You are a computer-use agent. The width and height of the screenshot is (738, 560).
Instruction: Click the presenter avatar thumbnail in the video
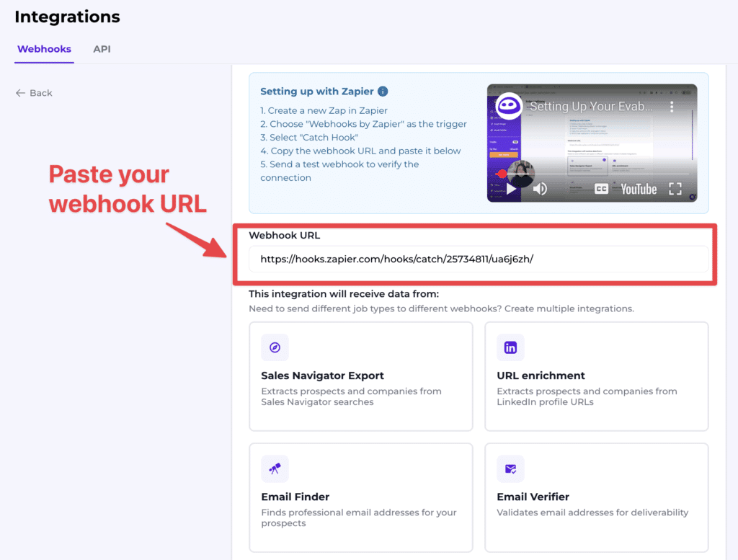(x=522, y=174)
